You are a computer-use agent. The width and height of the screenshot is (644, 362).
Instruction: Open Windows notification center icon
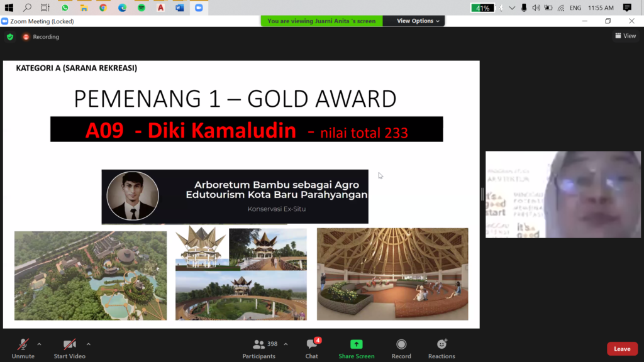627,8
